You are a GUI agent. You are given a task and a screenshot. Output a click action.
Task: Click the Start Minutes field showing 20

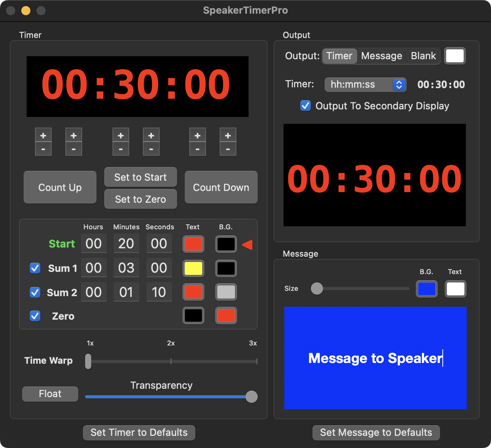pyautogui.click(x=126, y=243)
